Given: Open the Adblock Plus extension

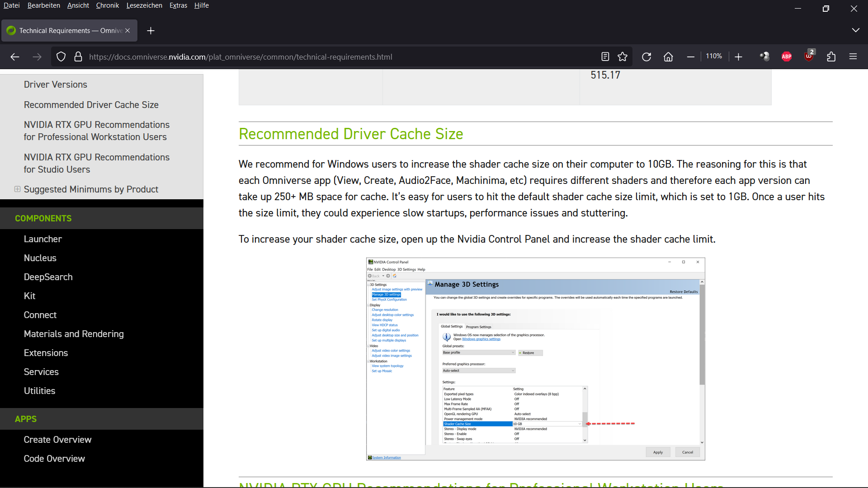Looking at the screenshot, I should [786, 56].
